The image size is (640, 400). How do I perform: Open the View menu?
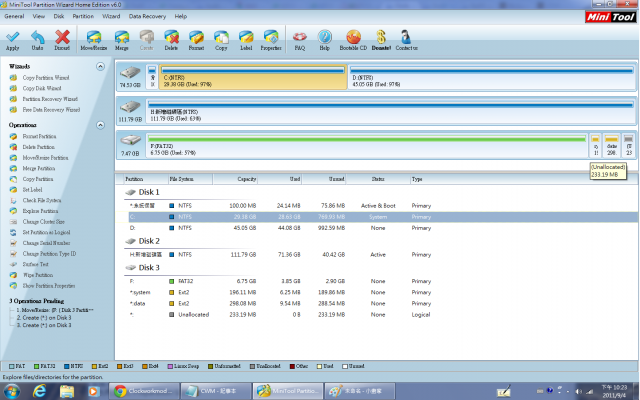click(39, 16)
